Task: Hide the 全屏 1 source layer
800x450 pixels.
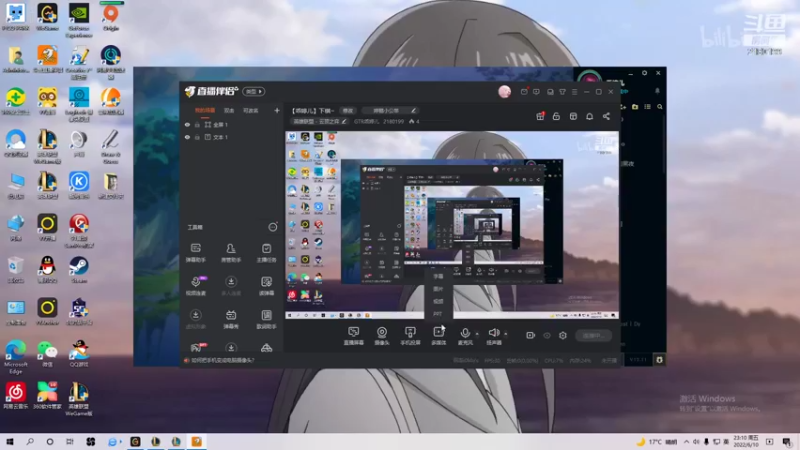Action: 187,124
